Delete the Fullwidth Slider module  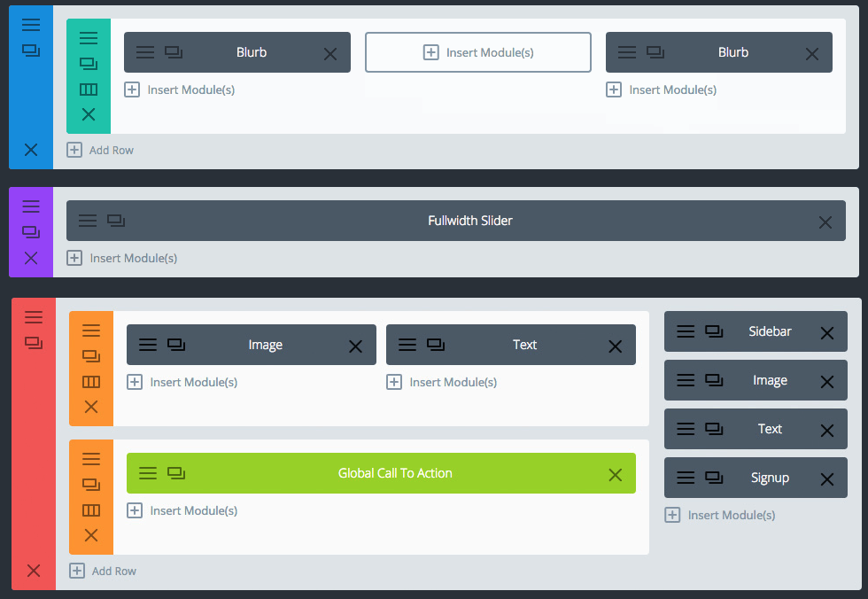tap(825, 222)
